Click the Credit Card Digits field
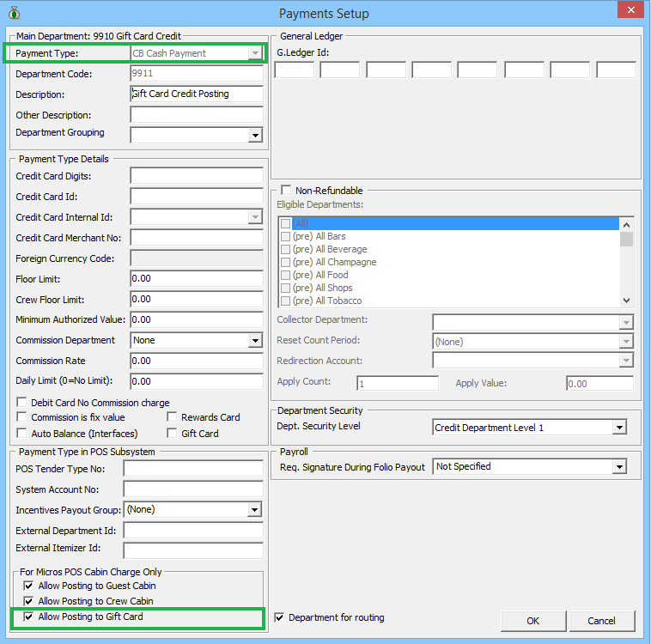 (197, 176)
